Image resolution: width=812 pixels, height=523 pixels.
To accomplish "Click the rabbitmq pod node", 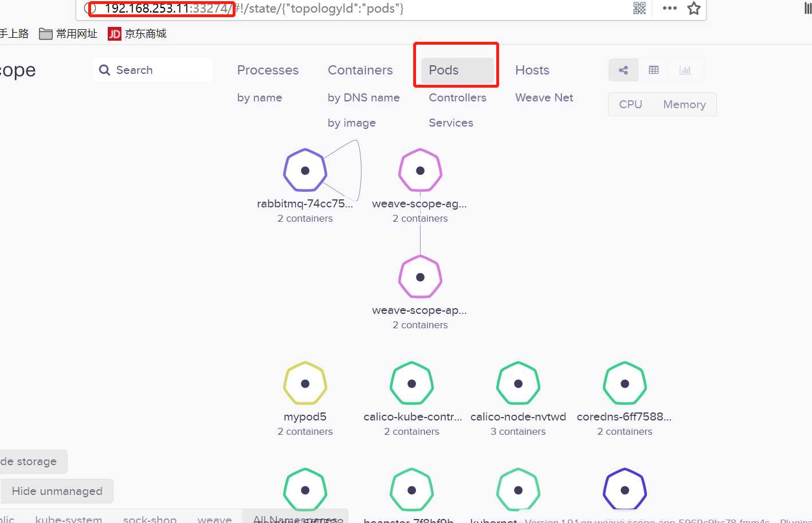I will [305, 170].
